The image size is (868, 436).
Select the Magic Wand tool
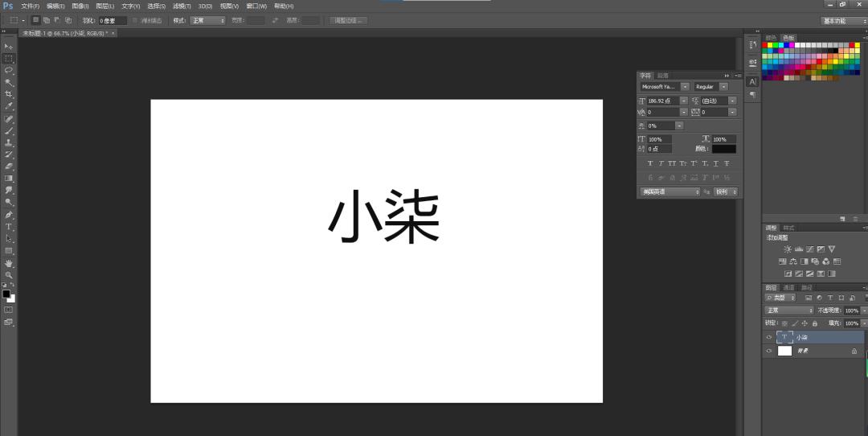(8, 83)
